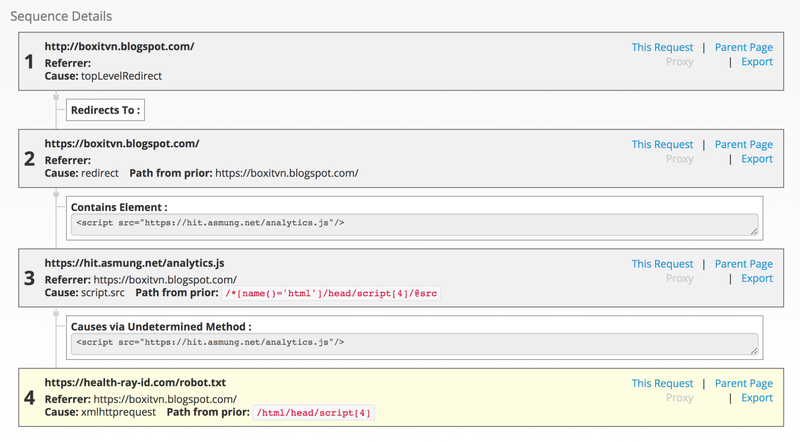The width and height of the screenshot is (800, 442).
Task: Export sequence 1 boxitvn http request
Action: tap(757, 62)
